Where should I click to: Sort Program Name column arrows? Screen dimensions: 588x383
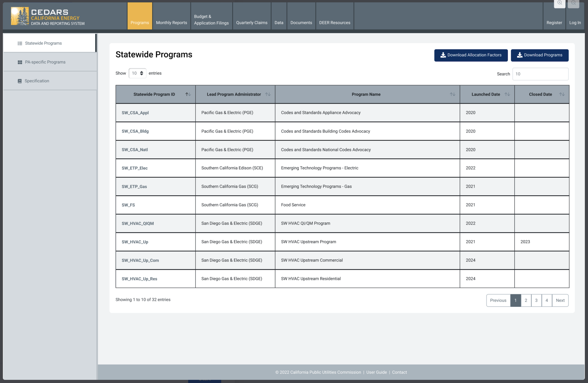pos(452,94)
